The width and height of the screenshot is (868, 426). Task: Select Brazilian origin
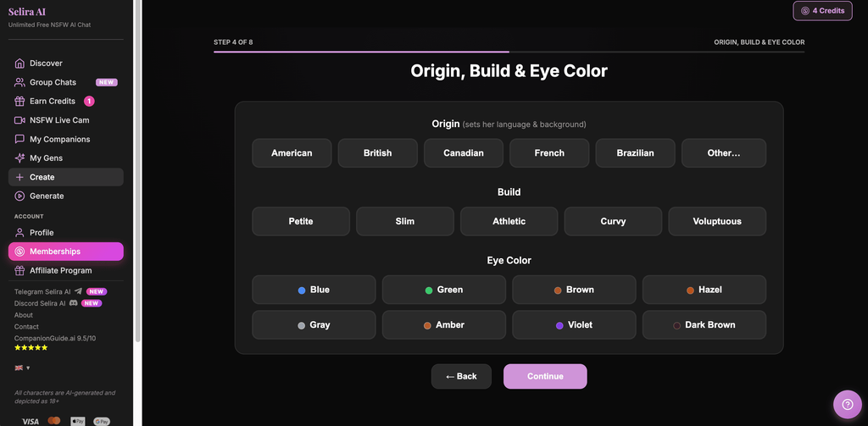coord(636,153)
